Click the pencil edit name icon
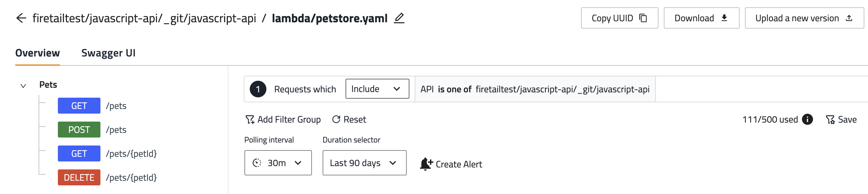Viewport: 868px width, 194px height. click(x=399, y=18)
